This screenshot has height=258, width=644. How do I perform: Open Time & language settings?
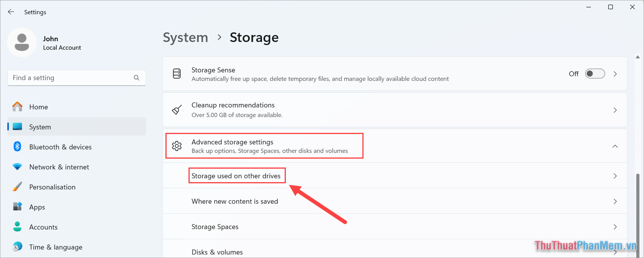click(55, 247)
